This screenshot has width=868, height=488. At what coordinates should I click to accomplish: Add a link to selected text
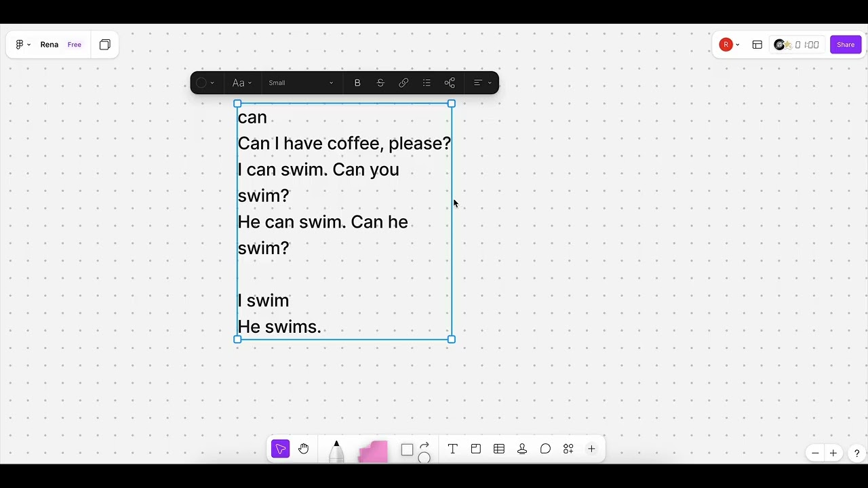coord(403,83)
